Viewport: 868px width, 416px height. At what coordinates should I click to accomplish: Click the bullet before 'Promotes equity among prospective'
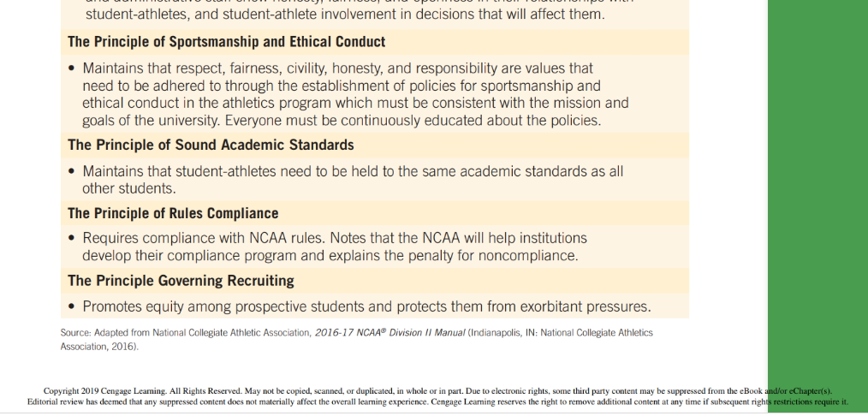(x=71, y=306)
